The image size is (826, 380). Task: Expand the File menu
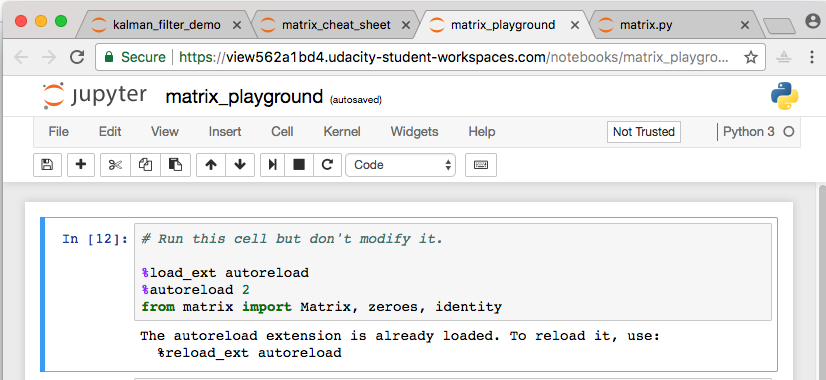pyautogui.click(x=58, y=132)
